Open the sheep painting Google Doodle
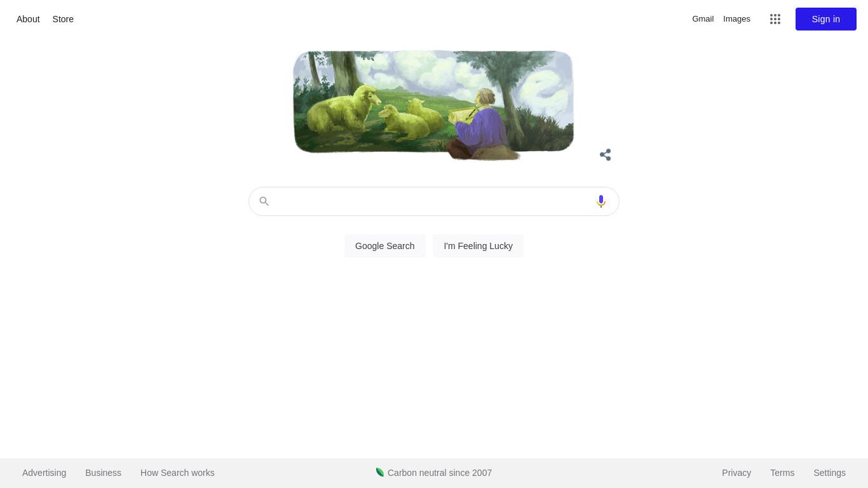Screen dimensions: 868x488 coord(433,105)
